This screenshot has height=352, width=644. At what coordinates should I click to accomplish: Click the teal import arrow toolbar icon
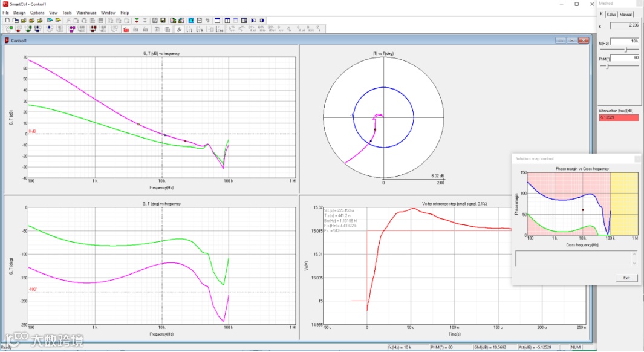pyautogui.click(x=50, y=20)
